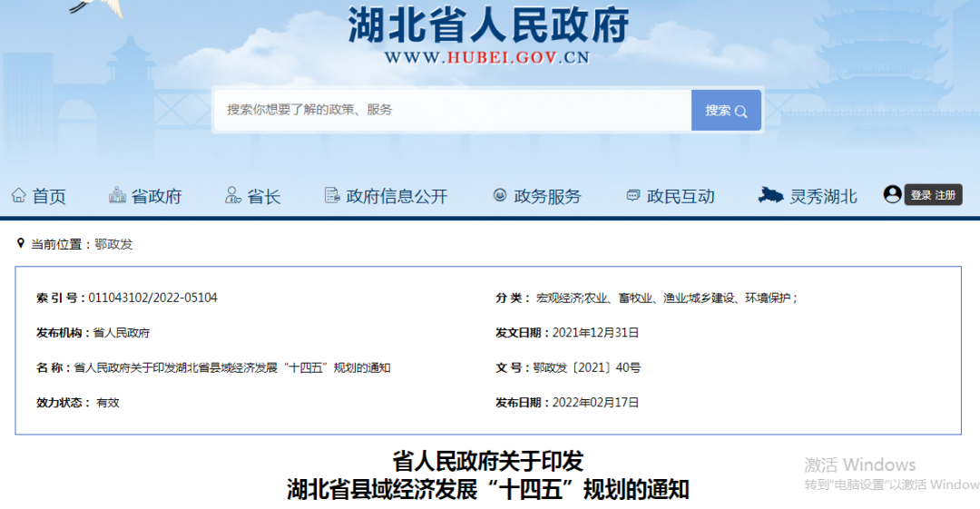The height and width of the screenshot is (509, 980).
Task: Click the 发布日期 value 2022年02月17日
Action: pyautogui.click(x=595, y=403)
